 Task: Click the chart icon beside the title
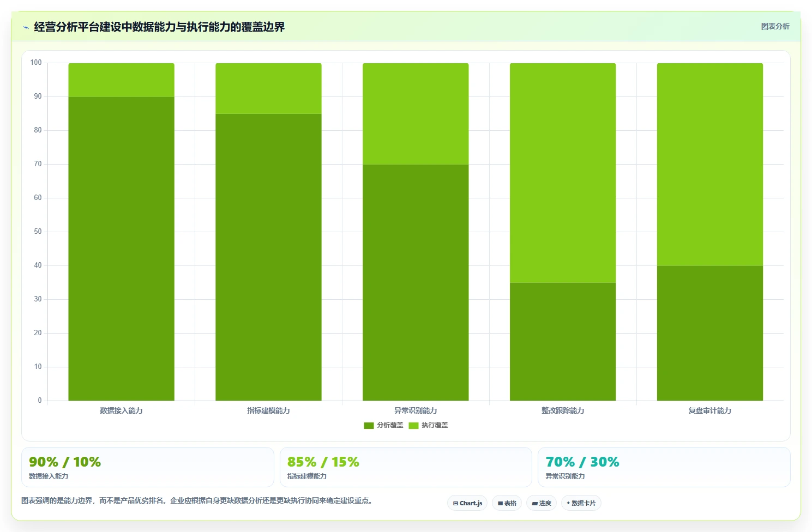[26, 27]
